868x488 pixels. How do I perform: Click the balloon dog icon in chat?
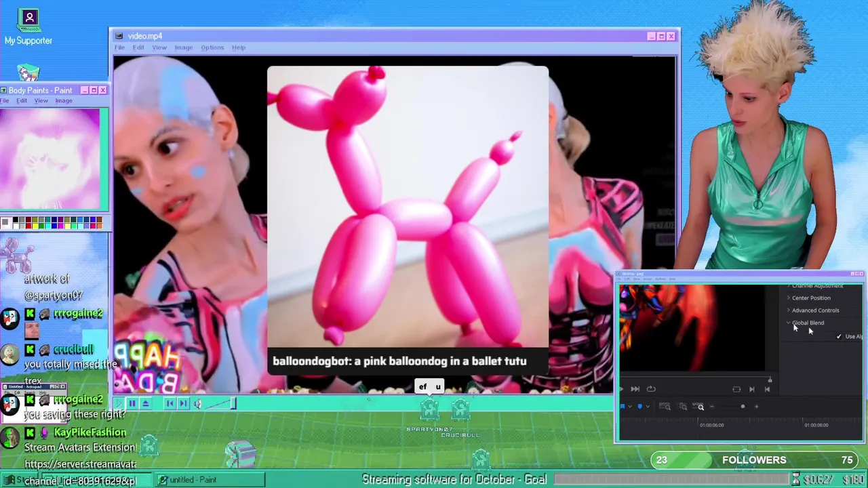click(16, 256)
